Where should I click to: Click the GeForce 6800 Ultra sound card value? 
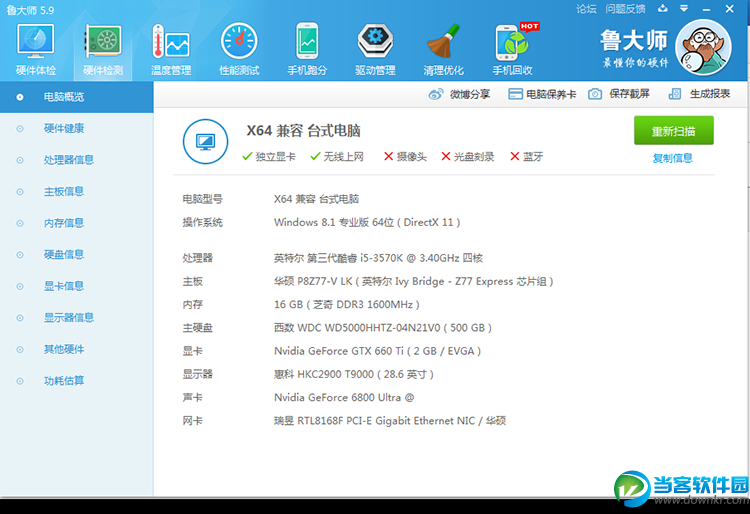[x=344, y=398]
